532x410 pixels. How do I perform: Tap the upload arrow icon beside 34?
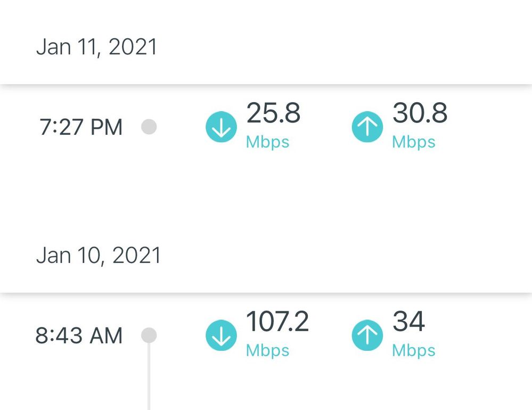367,335
